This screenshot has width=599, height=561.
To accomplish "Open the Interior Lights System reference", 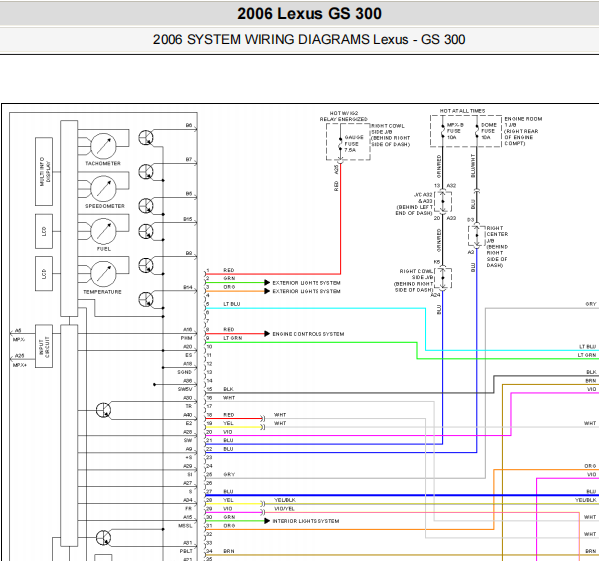I will click(306, 521).
